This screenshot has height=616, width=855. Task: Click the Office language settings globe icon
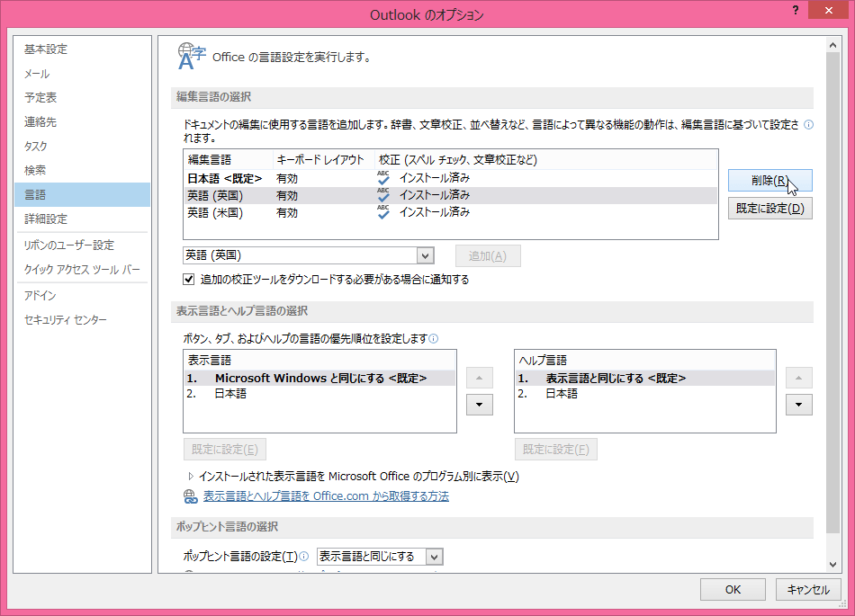tap(192, 57)
